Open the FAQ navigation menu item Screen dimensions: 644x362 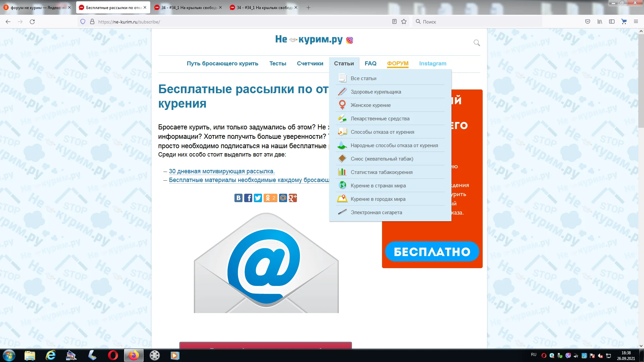click(x=370, y=63)
